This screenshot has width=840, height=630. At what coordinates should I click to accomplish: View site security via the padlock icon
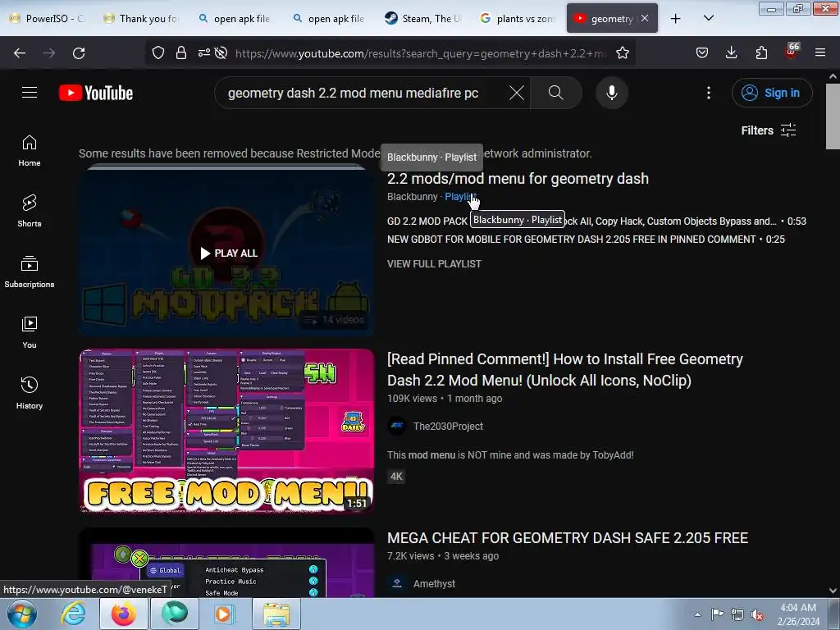coord(181,53)
